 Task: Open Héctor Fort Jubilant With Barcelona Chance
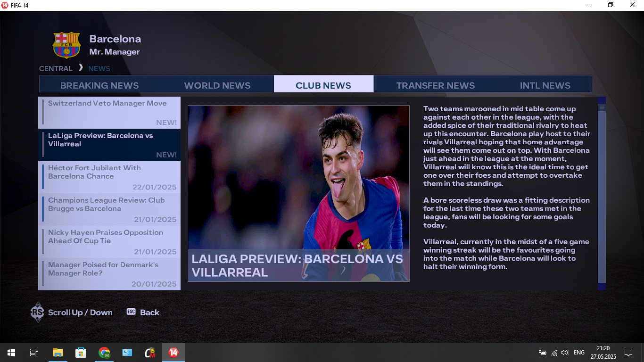click(109, 177)
